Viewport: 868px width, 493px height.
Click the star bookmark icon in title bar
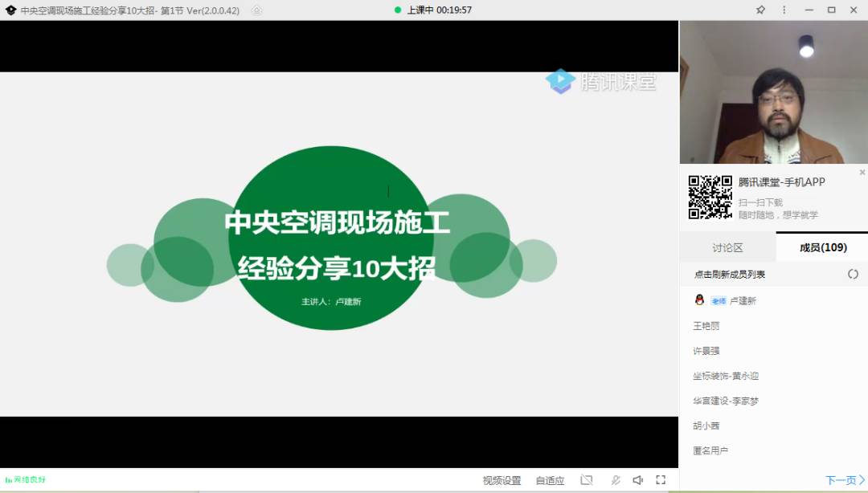pos(760,10)
